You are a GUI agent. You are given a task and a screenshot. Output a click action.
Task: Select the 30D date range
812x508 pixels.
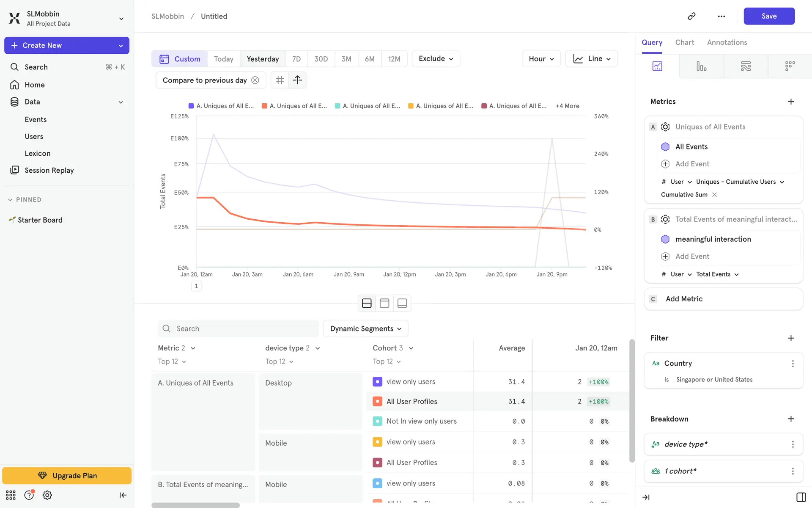pos(321,59)
